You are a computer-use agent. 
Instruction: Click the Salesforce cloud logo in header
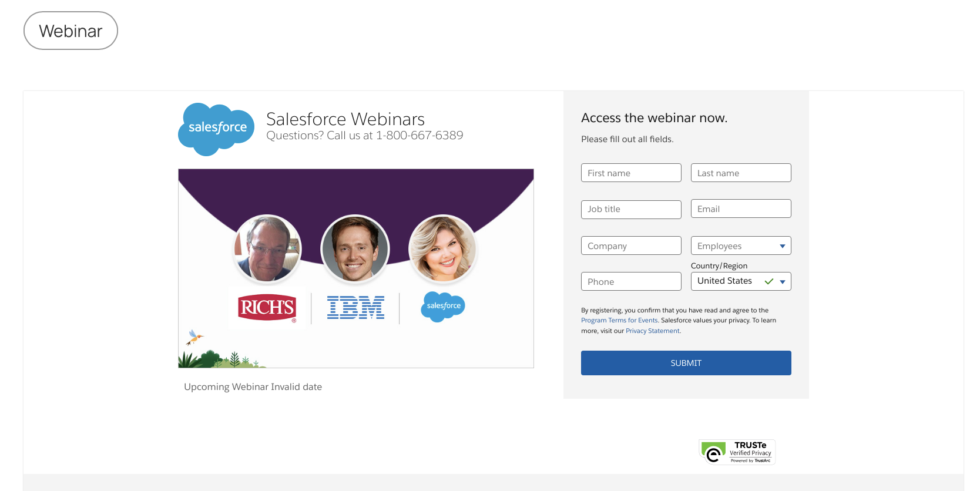[216, 129]
